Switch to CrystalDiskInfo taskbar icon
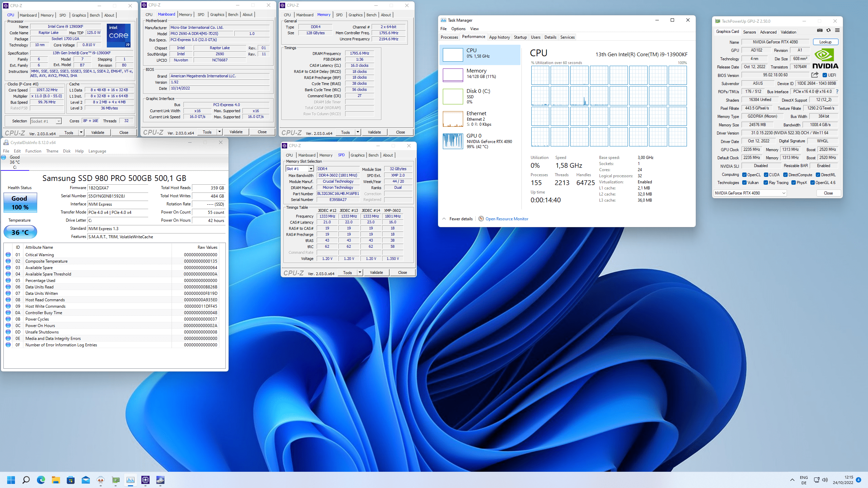The width and height of the screenshot is (868, 488). [x=160, y=480]
